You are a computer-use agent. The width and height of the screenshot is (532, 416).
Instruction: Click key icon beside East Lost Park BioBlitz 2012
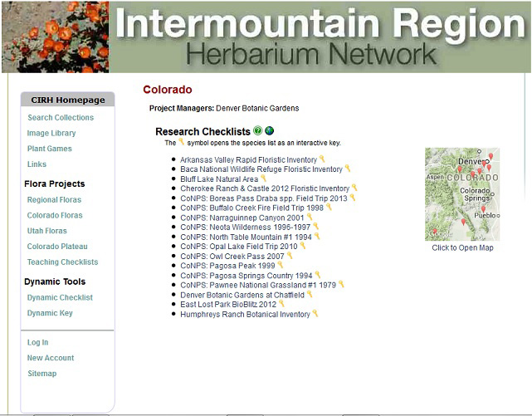pos(281,304)
